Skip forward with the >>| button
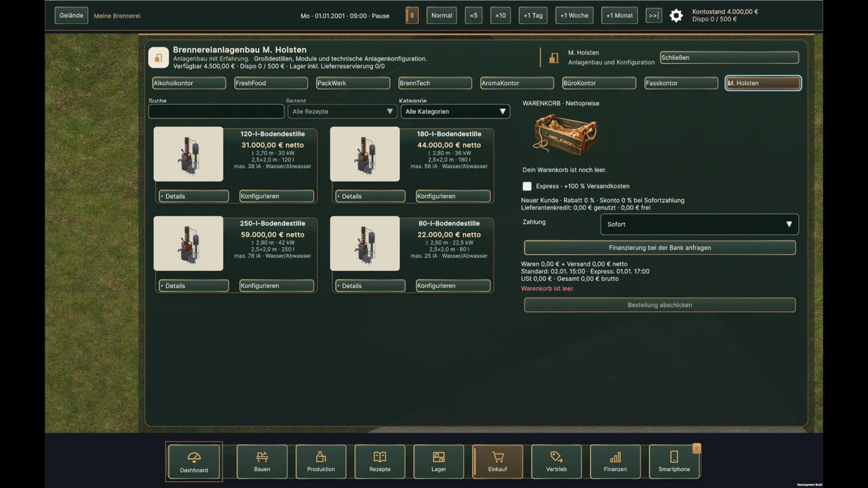This screenshot has height=488, width=868. coord(654,16)
